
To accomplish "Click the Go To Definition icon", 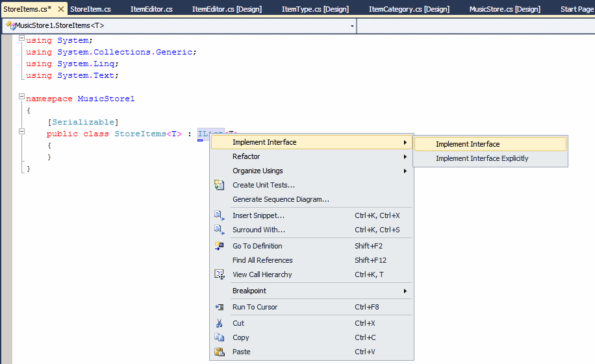I will click(220, 246).
